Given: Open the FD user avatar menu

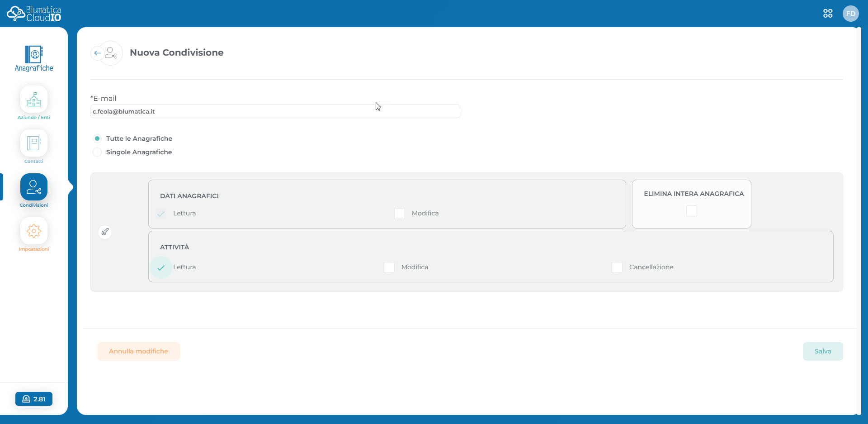Looking at the screenshot, I should [x=850, y=14].
